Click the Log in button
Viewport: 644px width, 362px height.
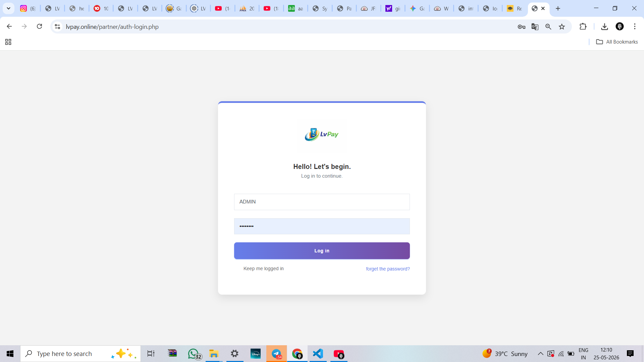(322, 251)
